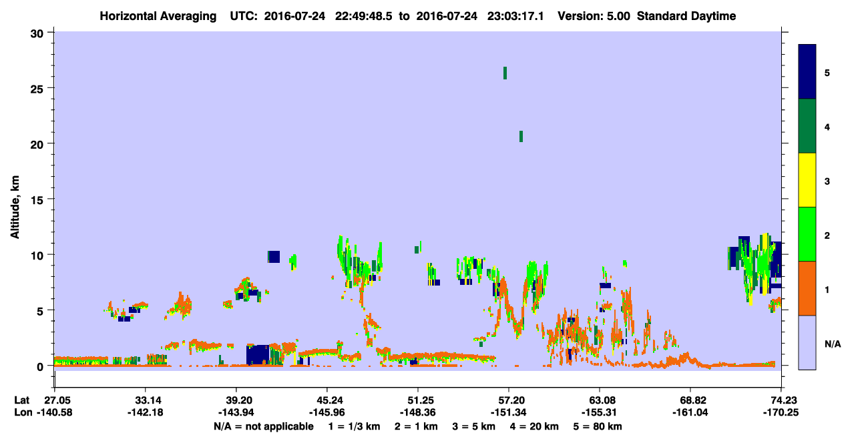Viewport: 868px width, 445px height.
Task: Click longitude value -148.36
Action: [418, 412]
